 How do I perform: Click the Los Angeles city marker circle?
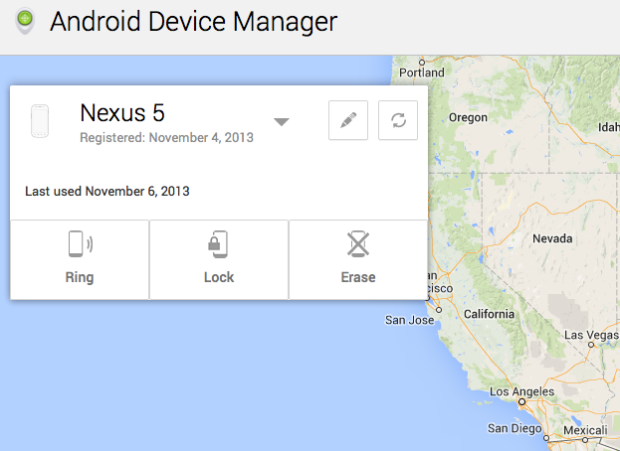522,402
